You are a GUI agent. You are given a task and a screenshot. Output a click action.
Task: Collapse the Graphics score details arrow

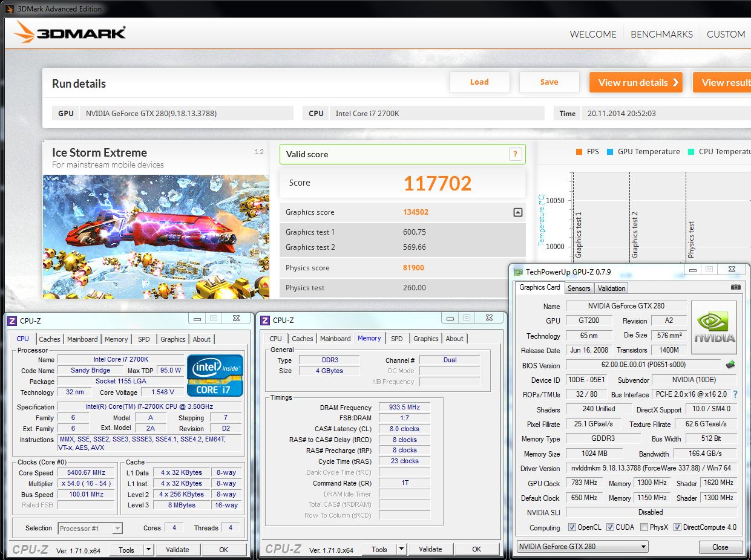[517, 212]
